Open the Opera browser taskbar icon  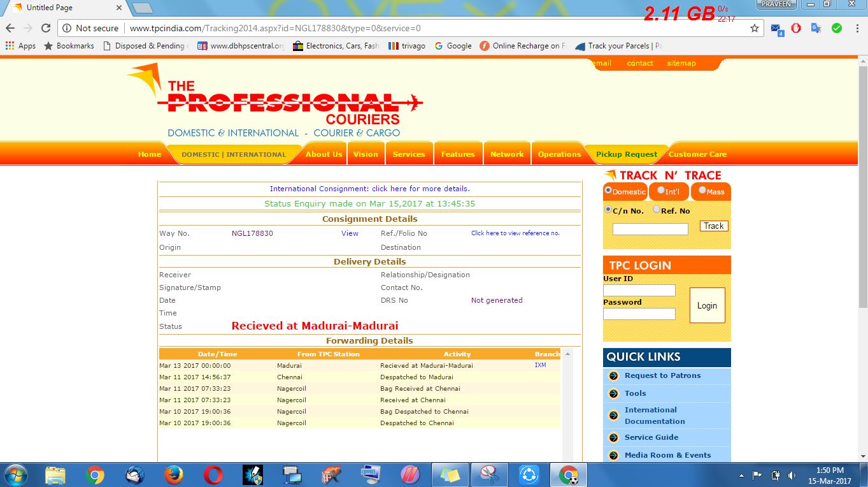(213, 475)
